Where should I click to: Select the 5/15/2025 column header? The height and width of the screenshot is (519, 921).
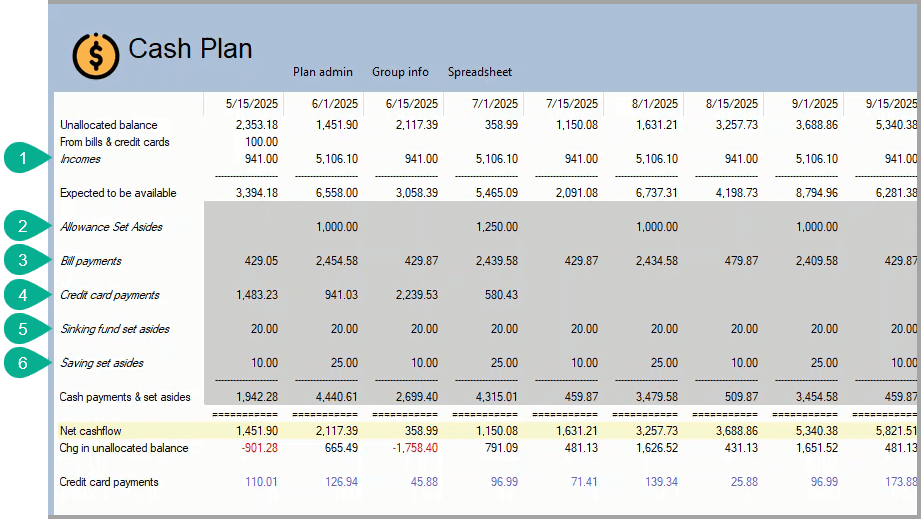point(251,104)
